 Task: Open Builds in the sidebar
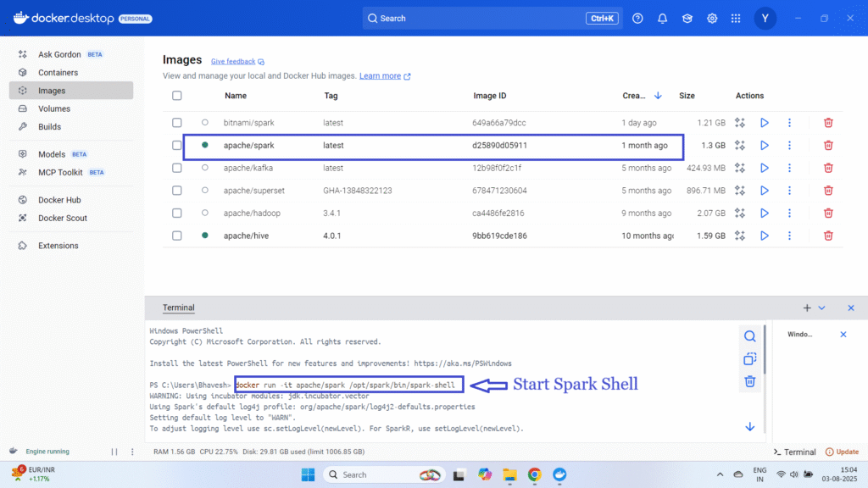tap(49, 127)
